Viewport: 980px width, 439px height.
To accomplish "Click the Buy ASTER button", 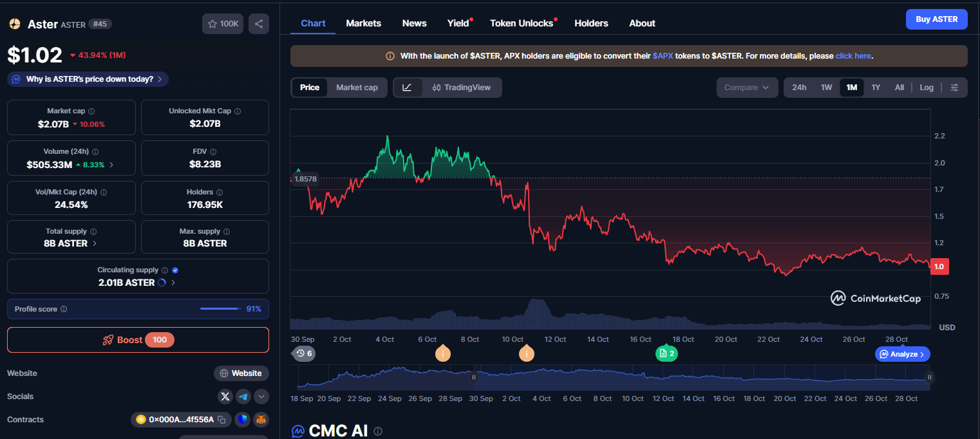I will click(936, 19).
